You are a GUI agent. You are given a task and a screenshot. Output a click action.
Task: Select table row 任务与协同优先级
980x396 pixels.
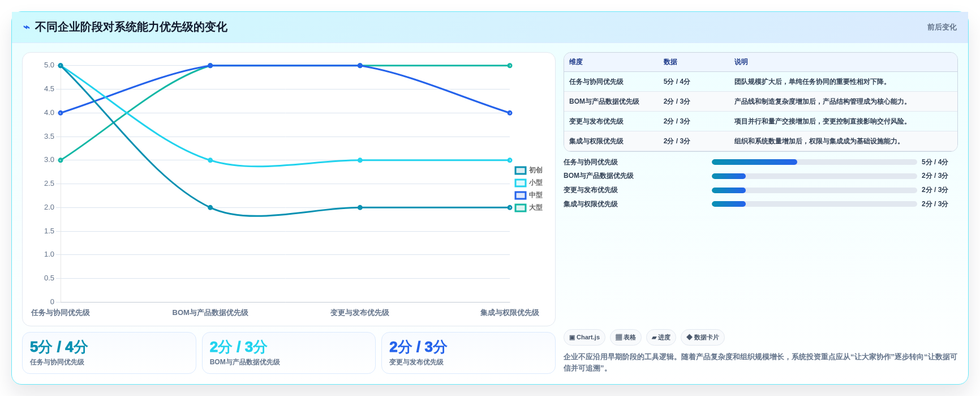[x=760, y=82]
